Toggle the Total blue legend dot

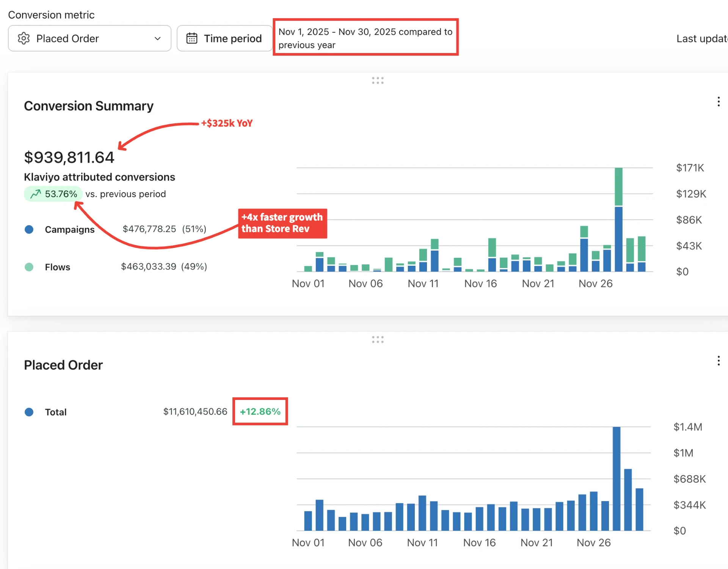29,412
